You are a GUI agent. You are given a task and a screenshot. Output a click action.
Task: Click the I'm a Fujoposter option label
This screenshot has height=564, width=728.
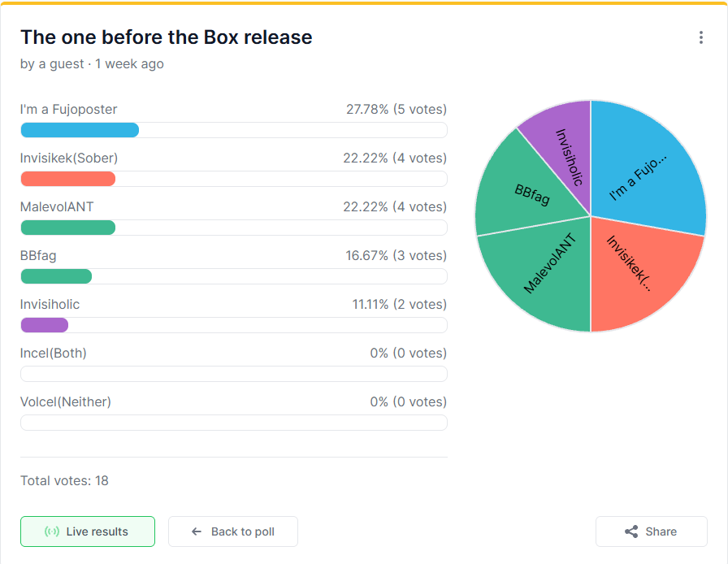69,109
